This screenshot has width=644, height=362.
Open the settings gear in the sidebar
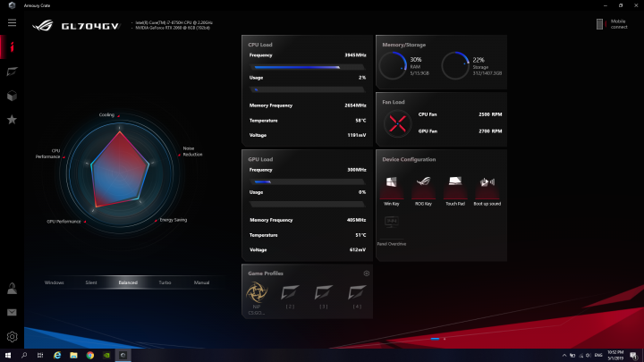(12, 337)
